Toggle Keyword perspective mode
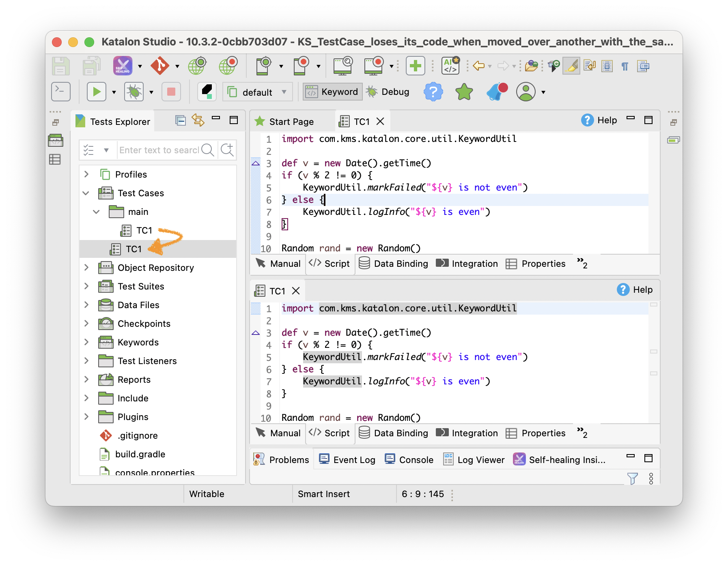The width and height of the screenshot is (728, 566). click(332, 92)
